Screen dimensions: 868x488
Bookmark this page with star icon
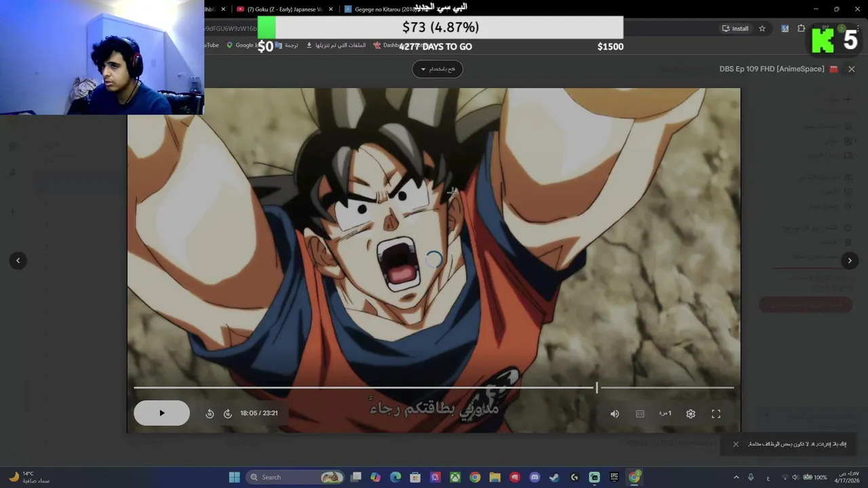pos(762,28)
